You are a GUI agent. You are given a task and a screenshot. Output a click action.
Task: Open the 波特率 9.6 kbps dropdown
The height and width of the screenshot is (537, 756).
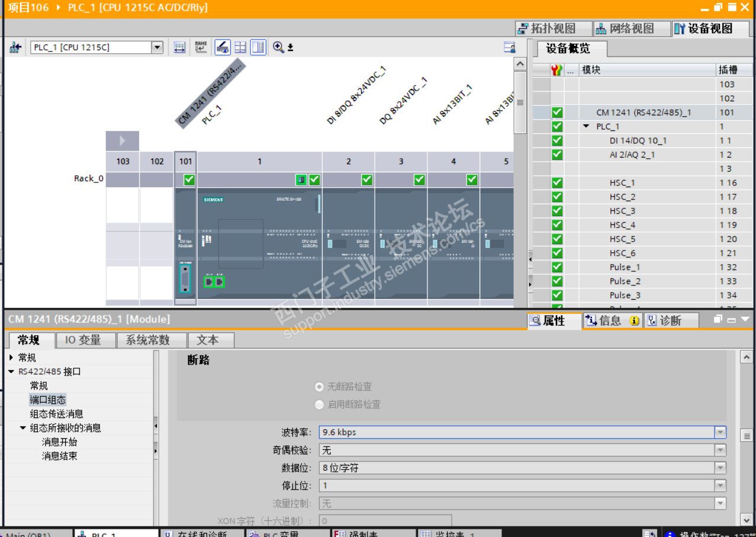[x=720, y=432]
